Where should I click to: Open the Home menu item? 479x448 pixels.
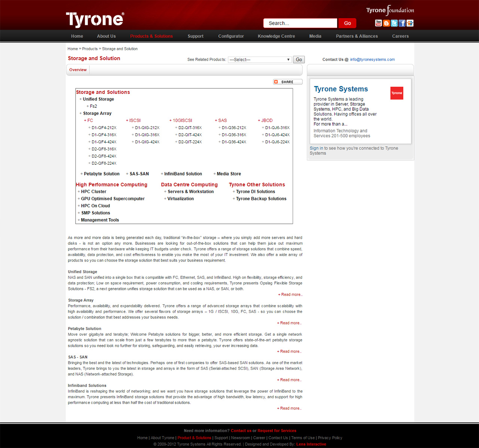77,36
